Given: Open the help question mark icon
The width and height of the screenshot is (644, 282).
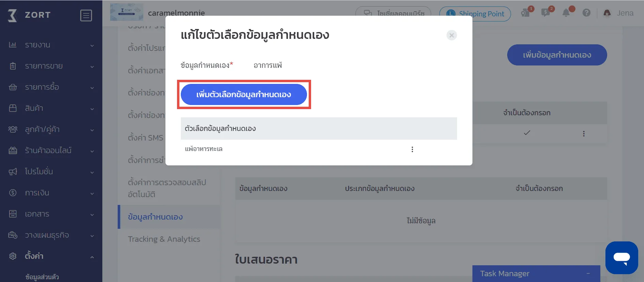Looking at the screenshot, I should click(x=586, y=13).
